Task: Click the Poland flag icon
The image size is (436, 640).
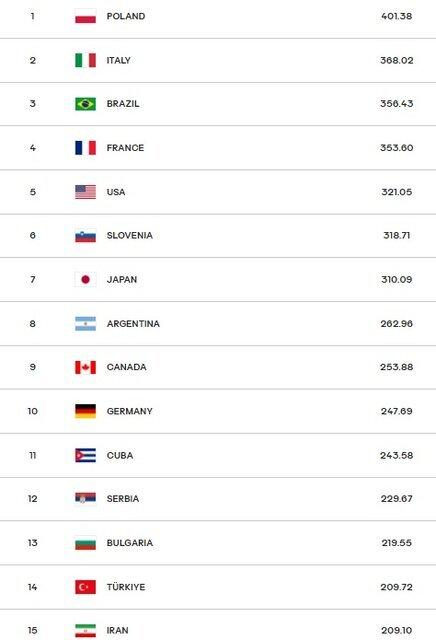Action: [85, 16]
